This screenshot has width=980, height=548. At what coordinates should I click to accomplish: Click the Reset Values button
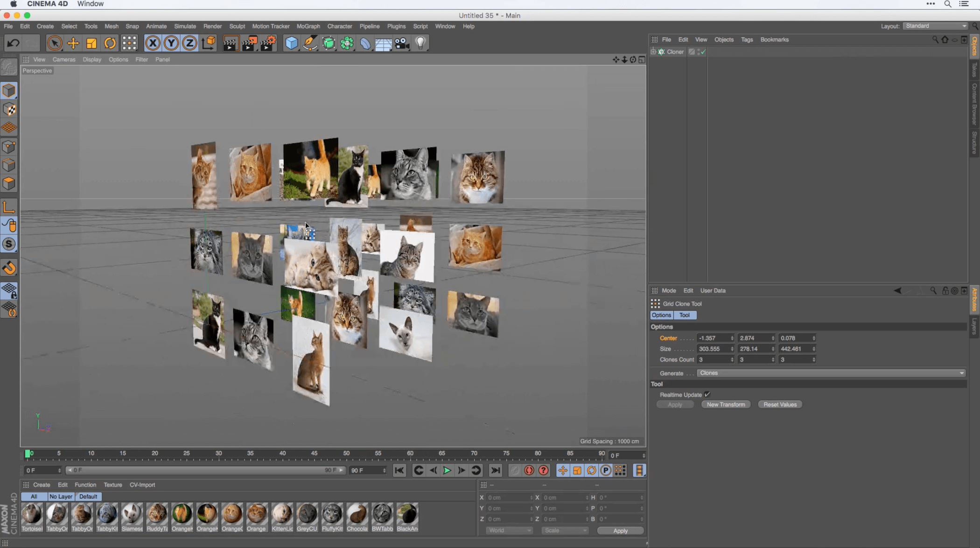point(780,405)
